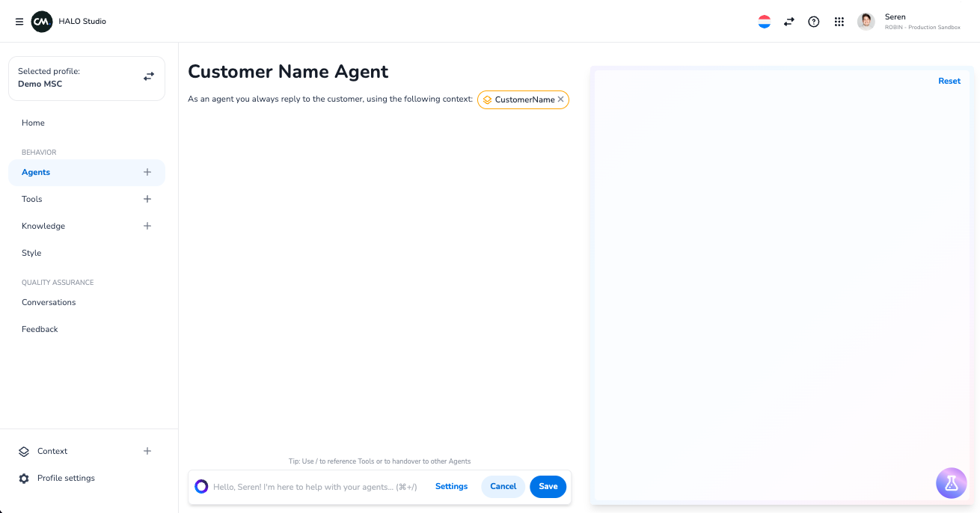Click the CM logo icon
This screenshot has height=513, width=980.
[42, 22]
